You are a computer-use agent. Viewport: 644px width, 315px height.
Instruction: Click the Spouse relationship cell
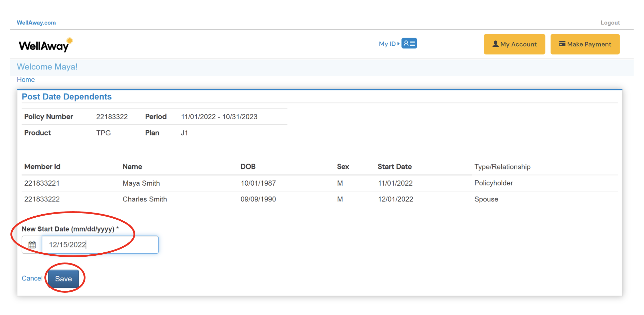point(486,199)
